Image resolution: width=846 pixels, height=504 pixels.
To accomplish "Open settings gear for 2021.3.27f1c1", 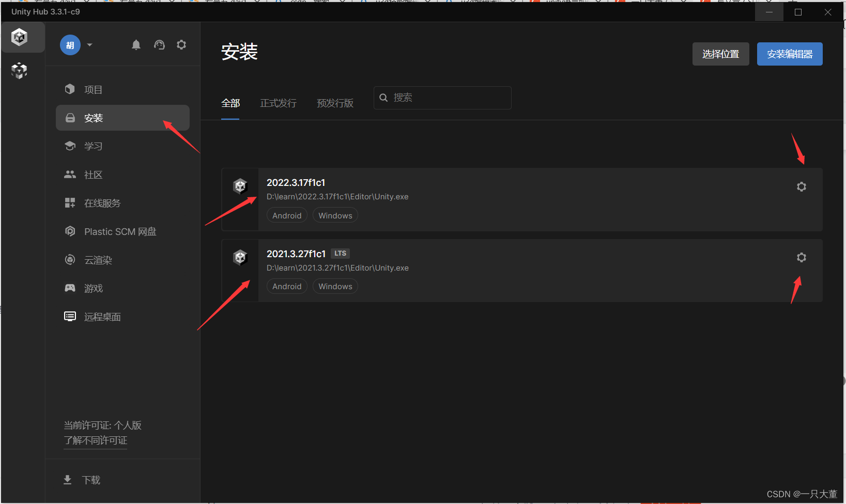I will (x=802, y=257).
